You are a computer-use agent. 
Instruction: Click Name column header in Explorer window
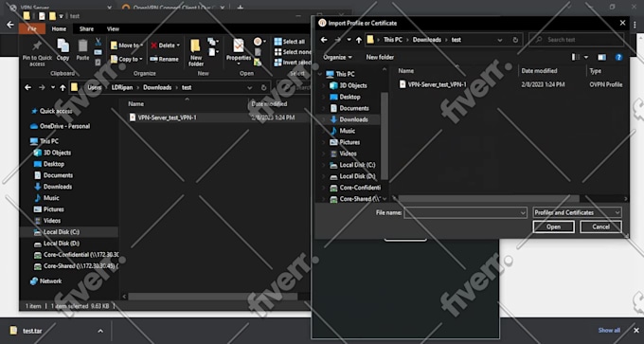tap(136, 104)
